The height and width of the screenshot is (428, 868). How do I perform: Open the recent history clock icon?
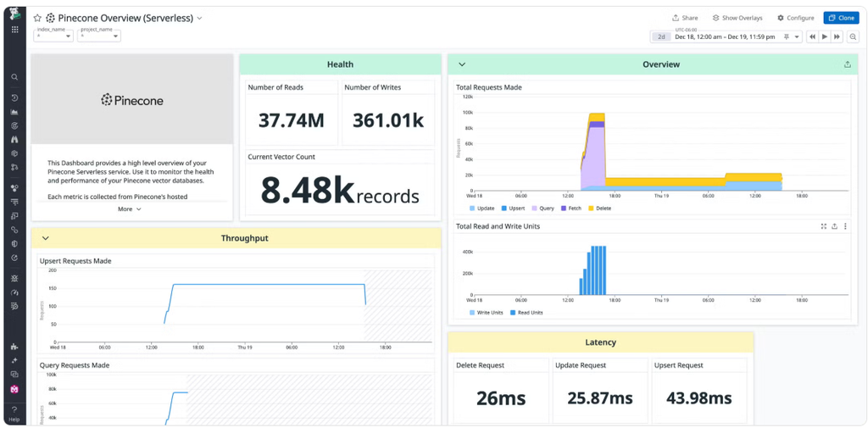[x=15, y=98]
